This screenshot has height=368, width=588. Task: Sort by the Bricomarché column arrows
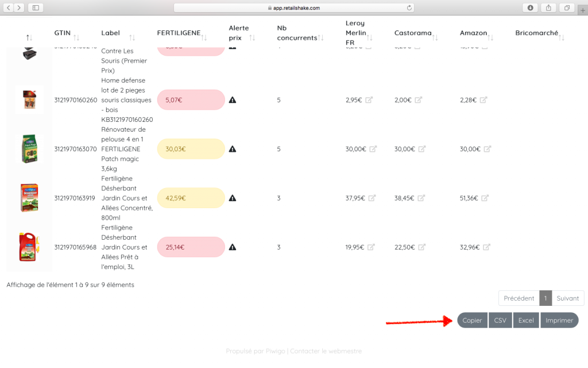click(562, 37)
